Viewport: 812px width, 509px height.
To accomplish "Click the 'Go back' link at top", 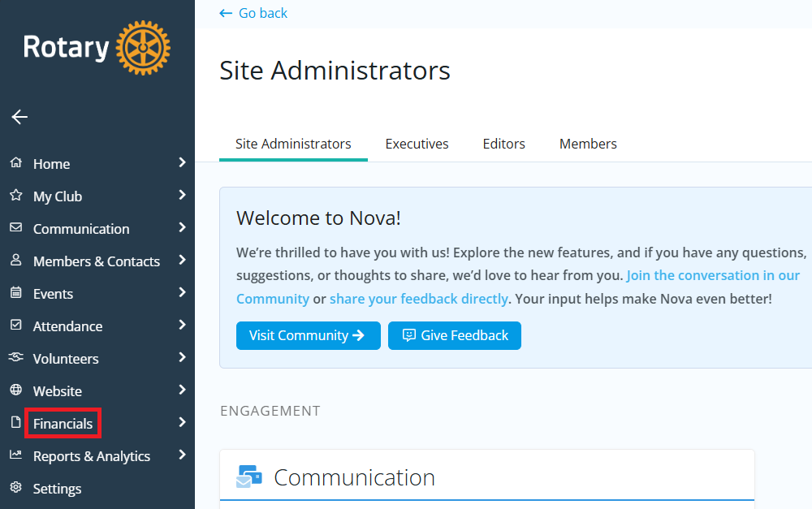I will 253,13.
